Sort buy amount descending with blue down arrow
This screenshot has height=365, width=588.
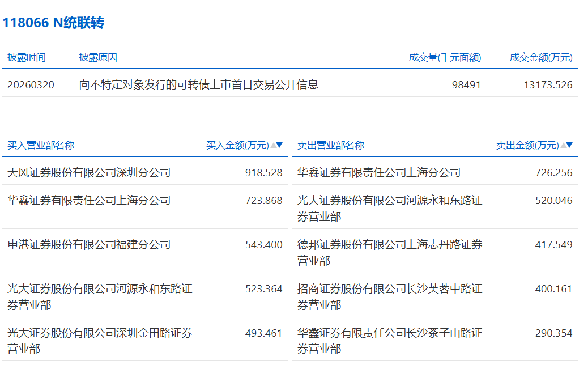(279, 145)
